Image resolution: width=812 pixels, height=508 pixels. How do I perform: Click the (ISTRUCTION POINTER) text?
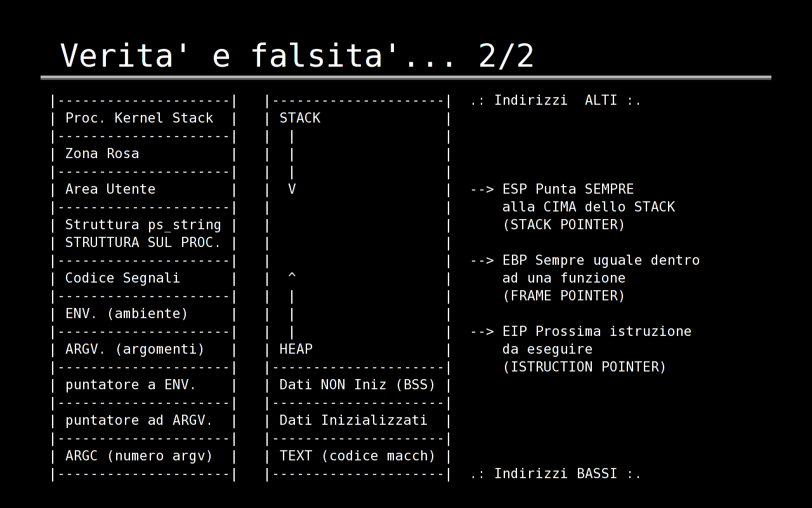[584, 367]
